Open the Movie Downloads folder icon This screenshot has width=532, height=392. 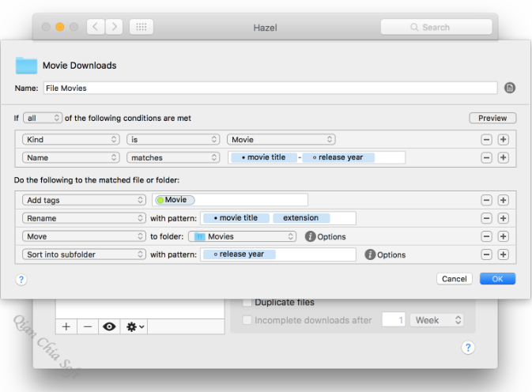(26, 66)
